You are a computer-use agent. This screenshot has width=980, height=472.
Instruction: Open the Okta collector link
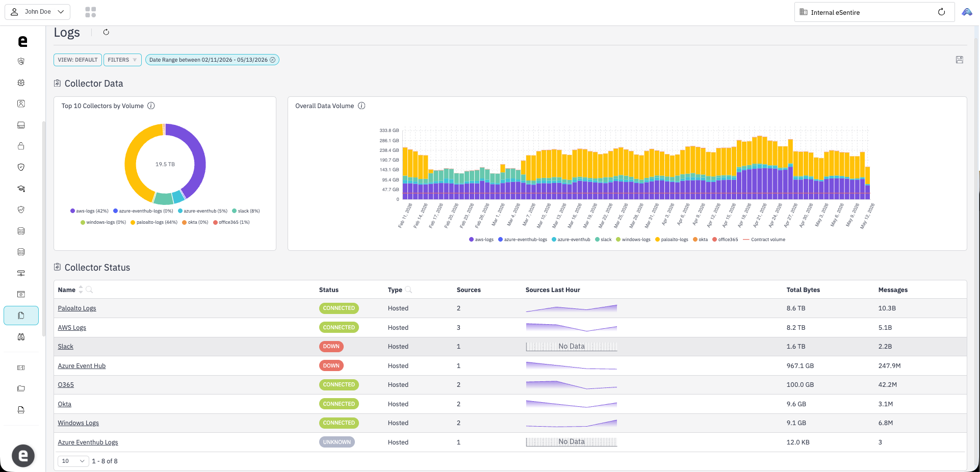pos(65,404)
